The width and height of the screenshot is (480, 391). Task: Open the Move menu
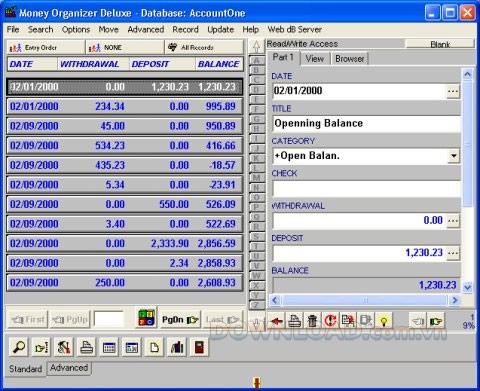tap(109, 29)
